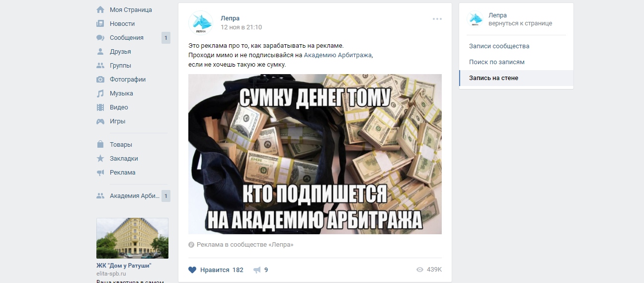
Task: Click the Музыка note icon
Action: [x=100, y=94]
